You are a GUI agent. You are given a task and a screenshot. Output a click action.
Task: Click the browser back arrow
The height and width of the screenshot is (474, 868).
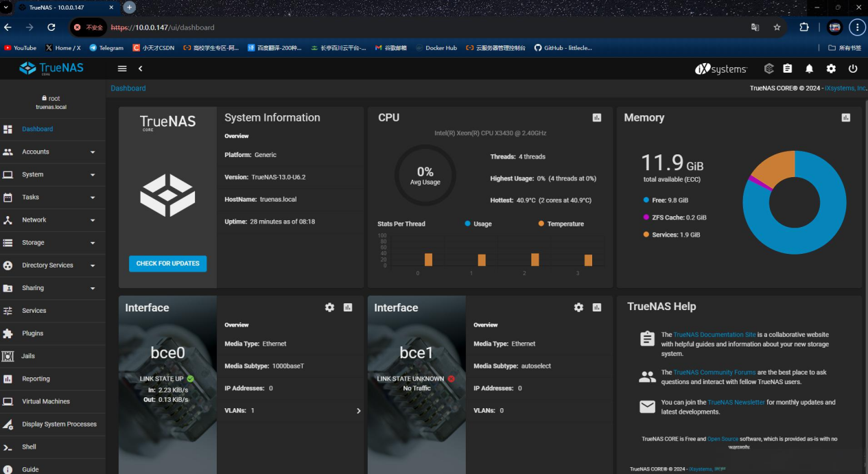point(8,27)
